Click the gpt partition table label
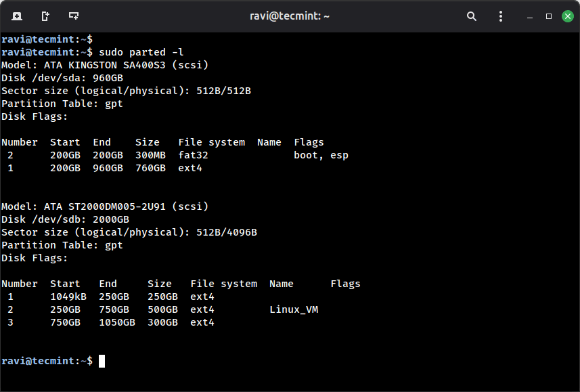 pyautogui.click(x=113, y=103)
